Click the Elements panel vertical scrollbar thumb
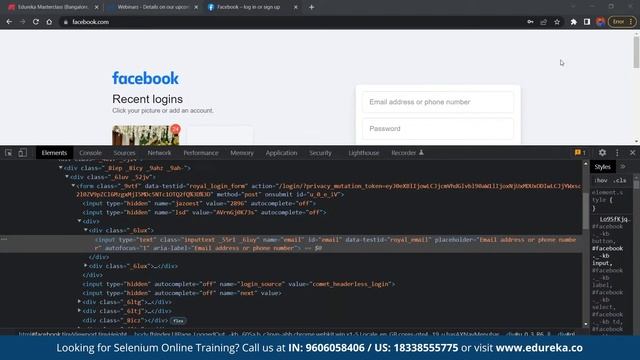The height and width of the screenshot is (360, 640). tap(586, 210)
